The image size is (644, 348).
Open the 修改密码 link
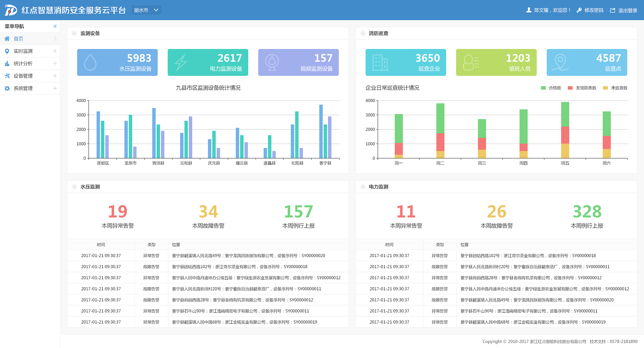coord(594,10)
